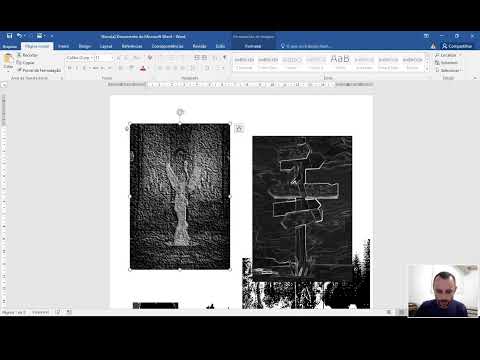The width and height of the screenshot is (480, 360).
Task: Open the clipboard pane dialog launcher
Action: point(62,78)
